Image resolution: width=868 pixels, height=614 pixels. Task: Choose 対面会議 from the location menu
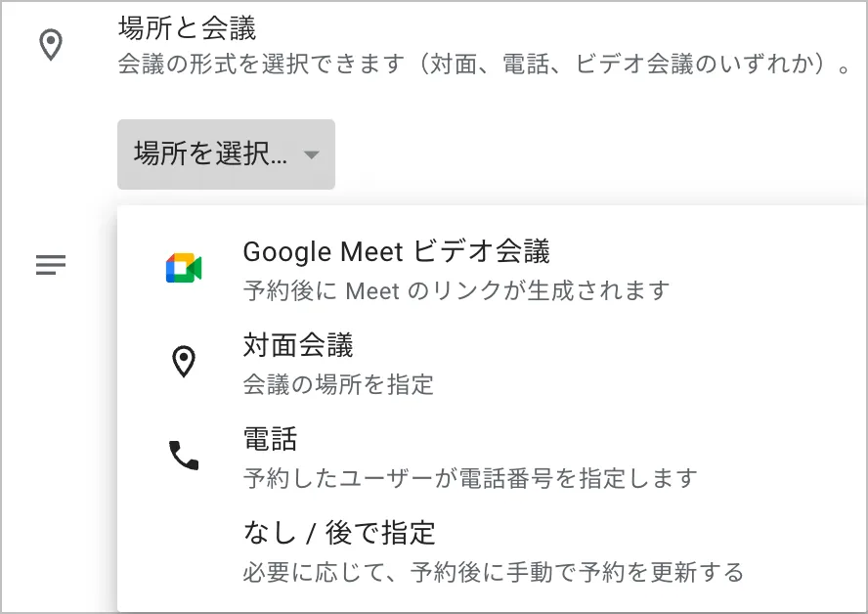298,345
